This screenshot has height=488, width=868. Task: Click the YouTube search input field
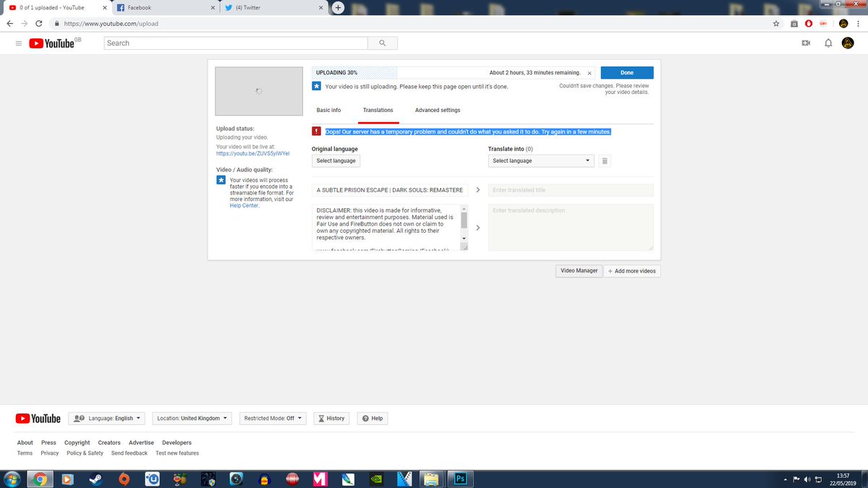click(x=236, y=43)
